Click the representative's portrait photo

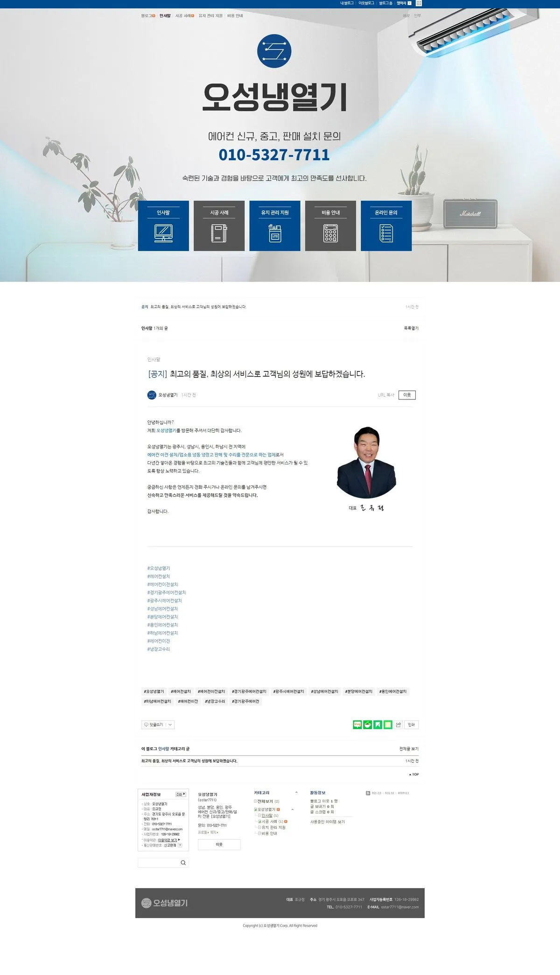point(367,462)
